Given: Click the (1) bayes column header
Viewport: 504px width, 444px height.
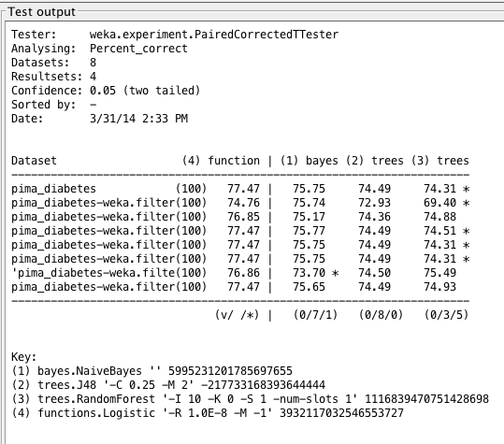Looking at the screenshot, I should click(x=310, y=161).
